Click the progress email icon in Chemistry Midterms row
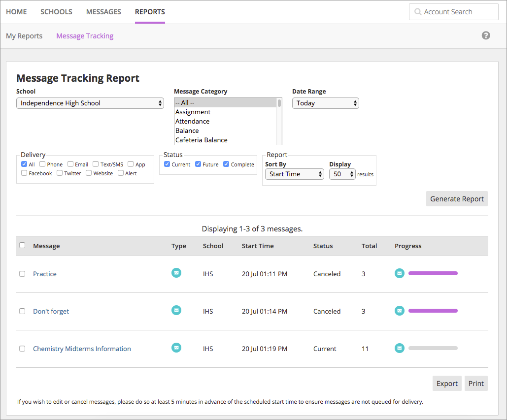The width and height of the screenshot is (507, 420). coord(400,348)
